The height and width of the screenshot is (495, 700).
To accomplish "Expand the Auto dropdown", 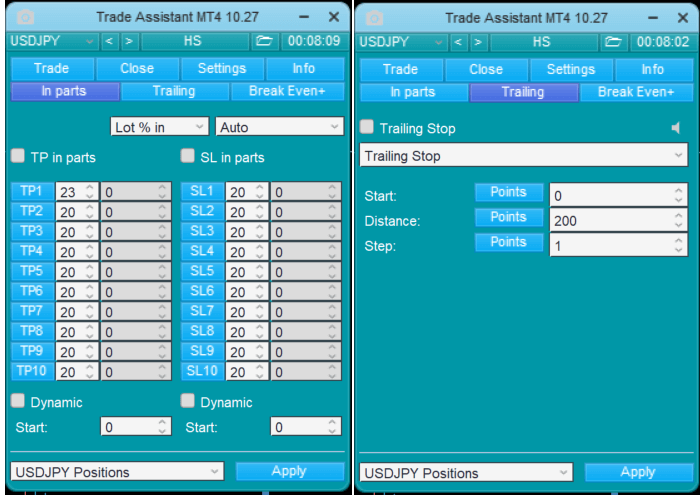I will click(x=279, y=127).
